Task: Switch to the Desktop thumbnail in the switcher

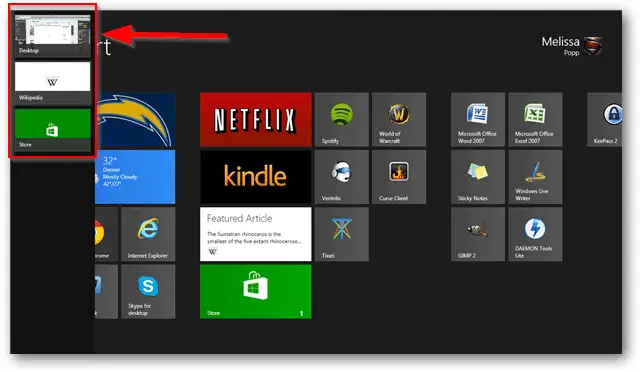Action: [53, 35]
